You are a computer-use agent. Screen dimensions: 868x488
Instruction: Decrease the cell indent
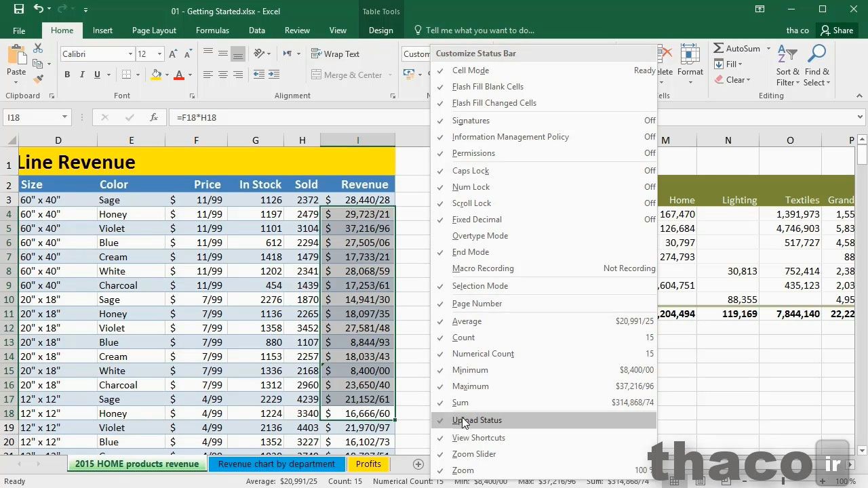point(259,75)
